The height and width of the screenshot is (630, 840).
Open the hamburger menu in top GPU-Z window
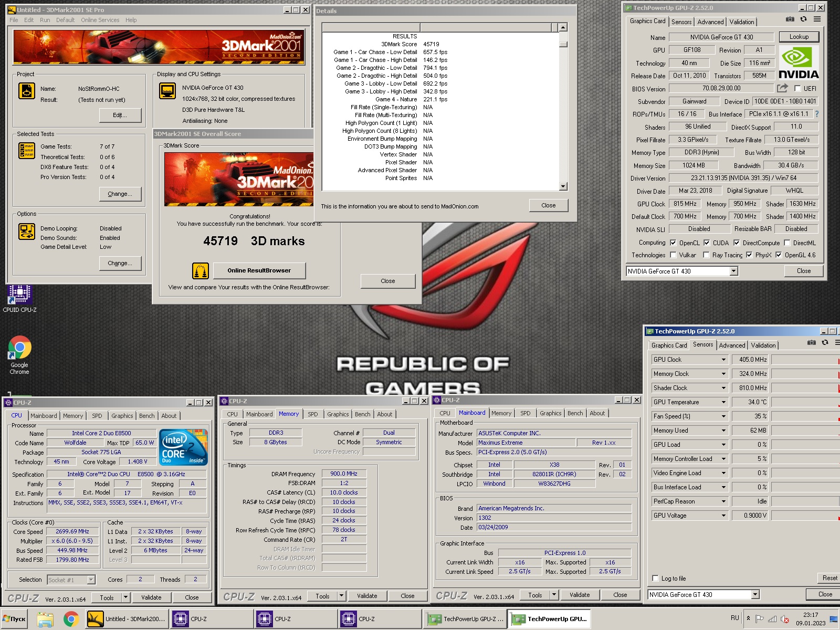pos(817,19)
